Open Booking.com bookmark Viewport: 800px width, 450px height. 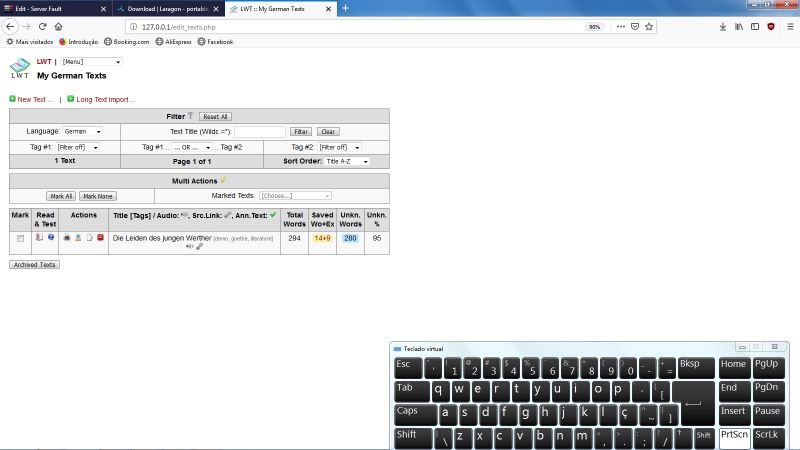click(x=127, y=42)
